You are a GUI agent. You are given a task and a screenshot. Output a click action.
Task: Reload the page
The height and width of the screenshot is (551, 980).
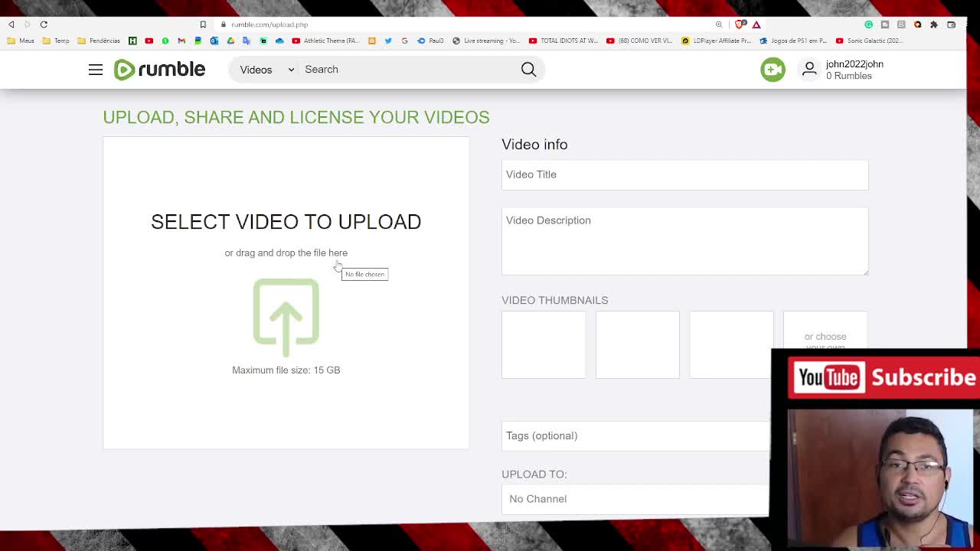tap(44, 24)
